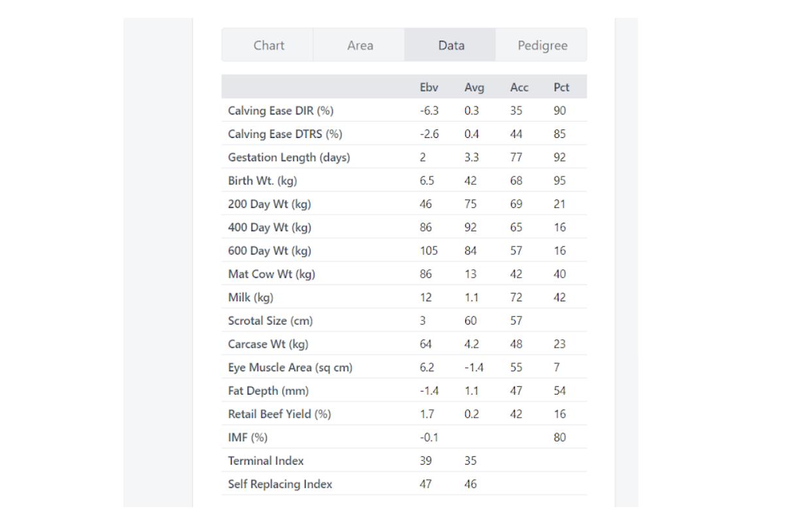Click the Acc column header
This screenshot has width=805, height=532.
tap(518, 86)
